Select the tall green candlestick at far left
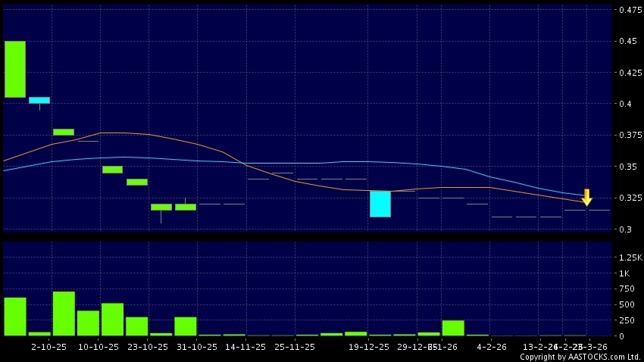644x362 pixels. (15, 69)
